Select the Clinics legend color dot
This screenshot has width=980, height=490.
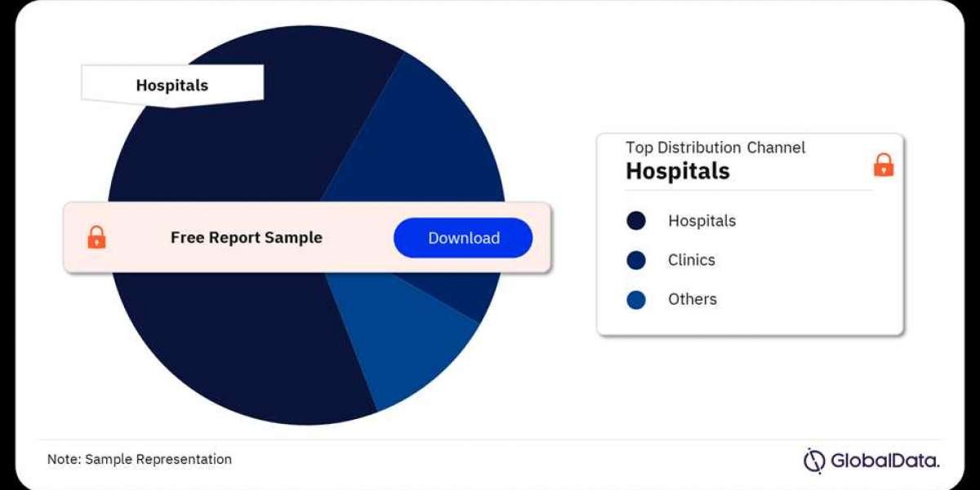tap(636, 260)
